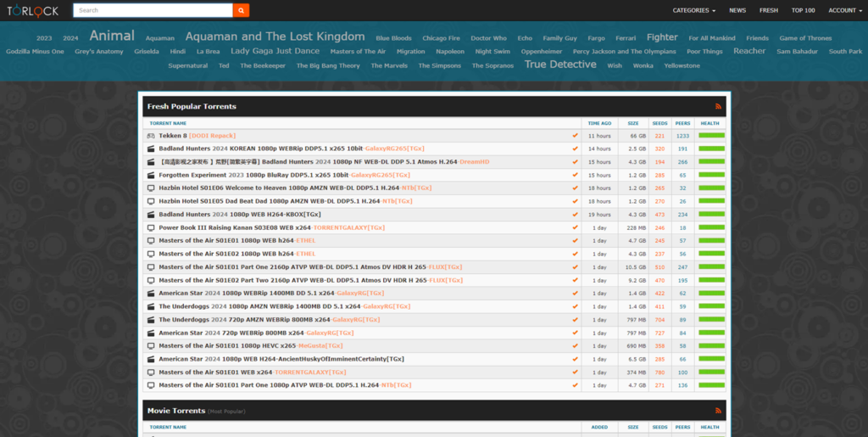The height and width of the screenshot is (437, 868).
Task: Open The Underdoggs 720p AMZN WEBRip torrent
Action: [270, 320]
